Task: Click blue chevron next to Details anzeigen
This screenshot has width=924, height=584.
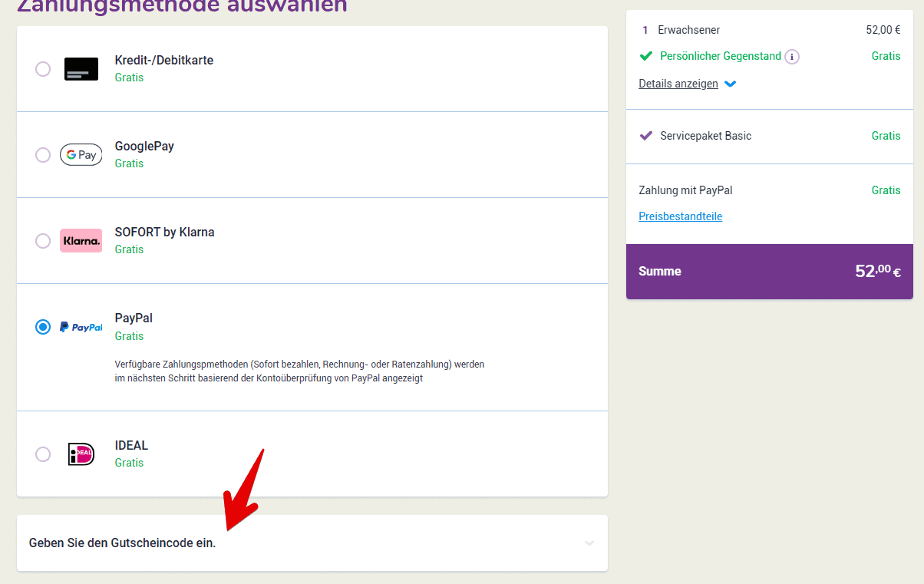Action: pos(731,84)
